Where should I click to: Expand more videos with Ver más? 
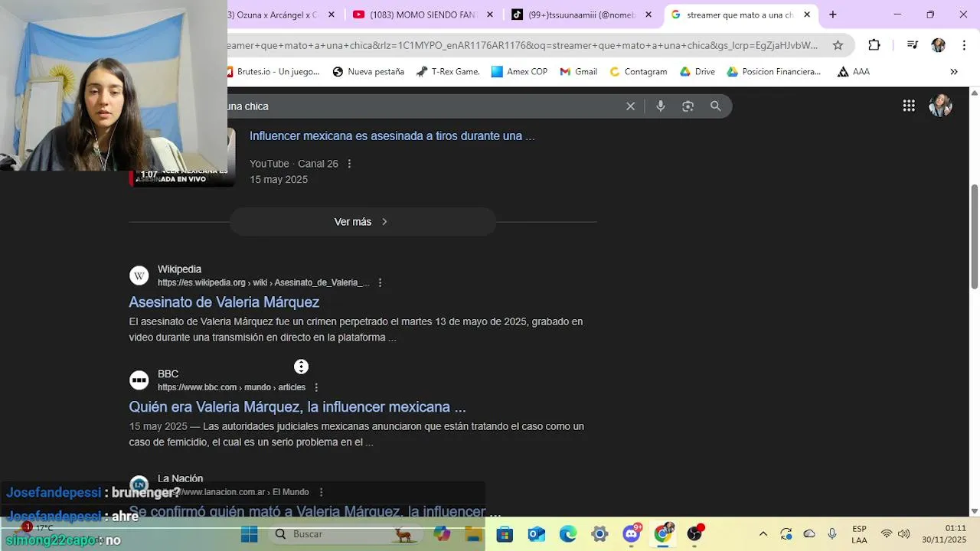pos(362,222)
